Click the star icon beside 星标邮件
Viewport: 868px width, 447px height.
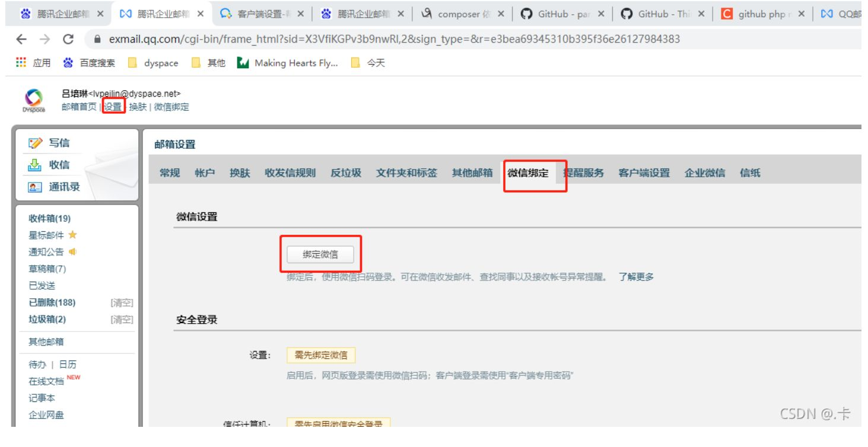click(73, 235)
